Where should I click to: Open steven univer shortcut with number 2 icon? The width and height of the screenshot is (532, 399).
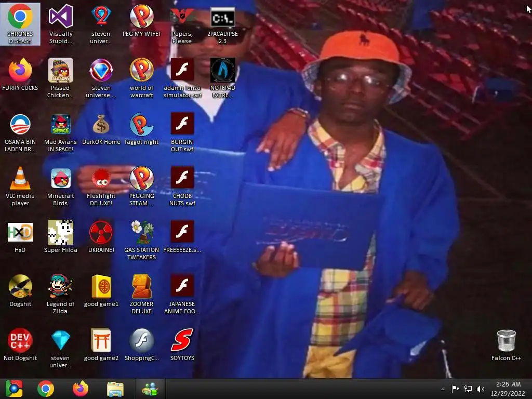(101, 24)
